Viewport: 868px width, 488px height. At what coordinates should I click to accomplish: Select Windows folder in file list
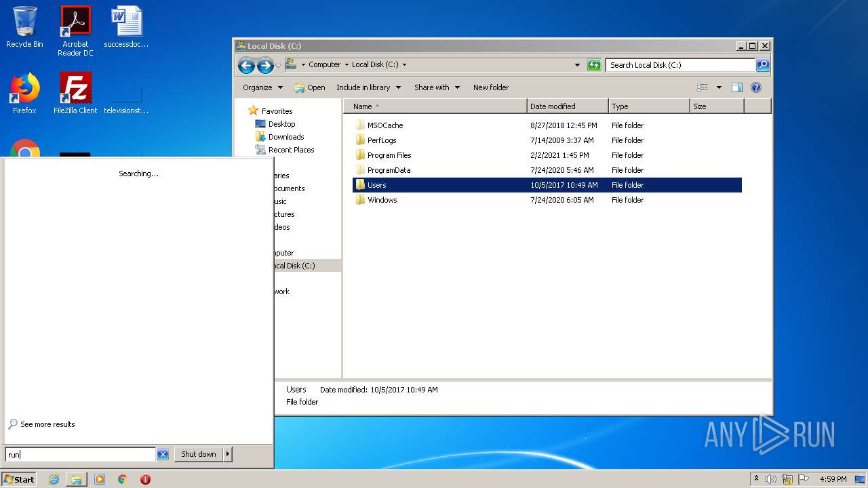(382, 200)
